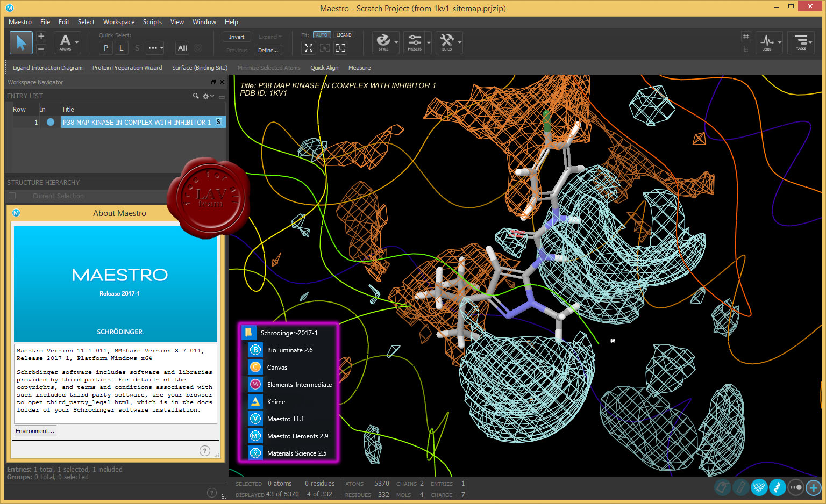Open the Jobs monitor icon
Viewport: 826px width, 504px height.
(x=767, y=42)
